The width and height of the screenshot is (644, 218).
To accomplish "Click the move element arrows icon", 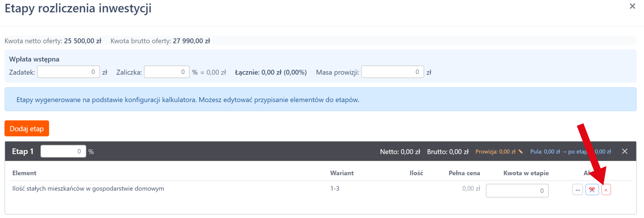I will point(577,190).
